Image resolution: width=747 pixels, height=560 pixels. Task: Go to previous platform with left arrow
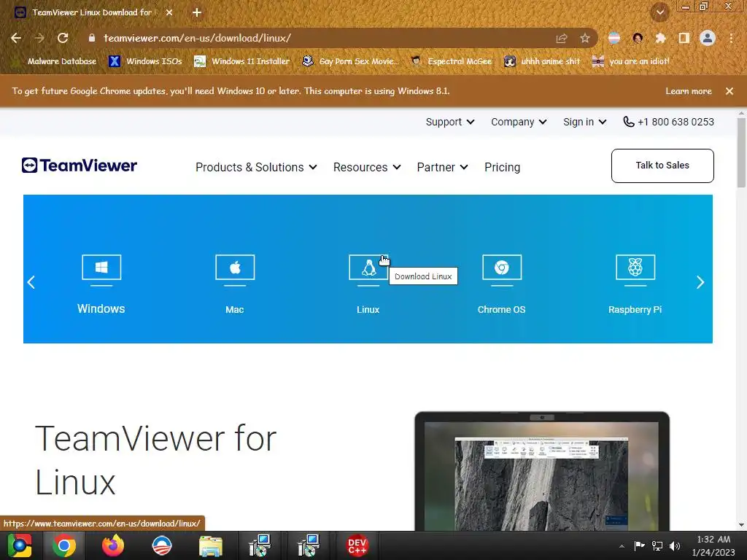click(x=31, y=282)
